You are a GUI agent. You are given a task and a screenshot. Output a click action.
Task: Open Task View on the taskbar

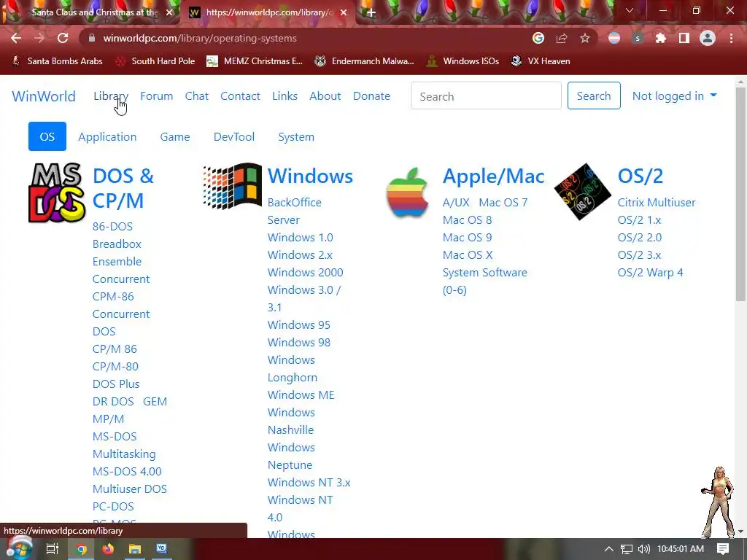pyautogui.click(x=52, y=549)
